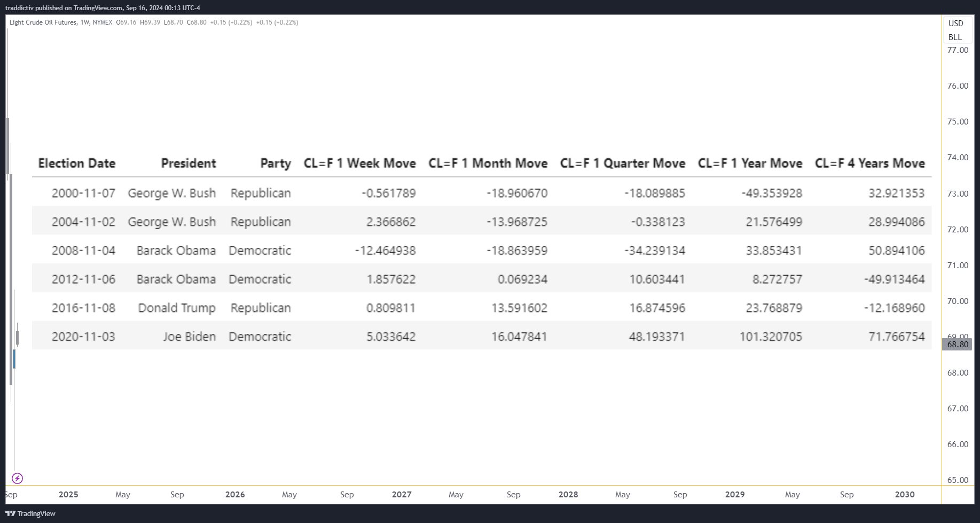Image resolution: width=980 pixels, height=523 pixels.
Task: Select the 68.80 current price label
Action: (x=957, y=344)
